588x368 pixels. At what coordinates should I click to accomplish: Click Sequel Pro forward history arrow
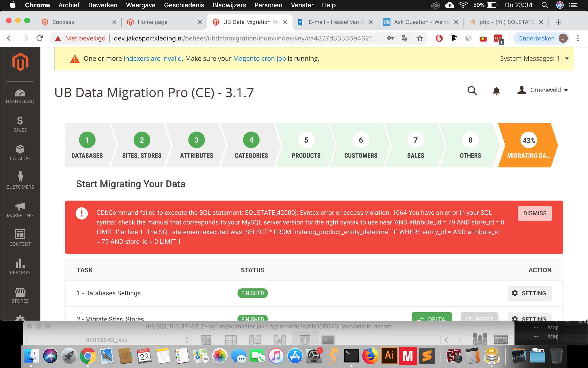click(460, 340)
